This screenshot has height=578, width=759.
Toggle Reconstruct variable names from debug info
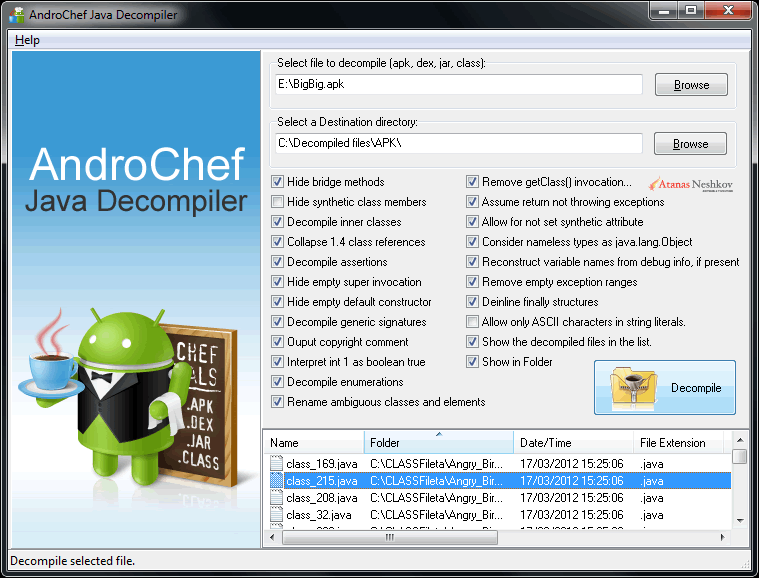(472, 262)
